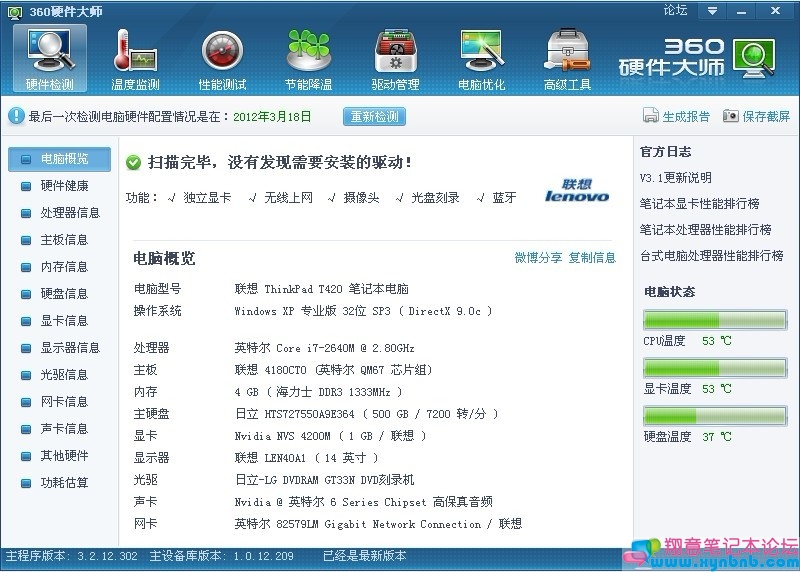The image size is (800, 572).
Task: Click the 主程序版本 3.2.12.302 status text
Action: [x=71, y=556]
